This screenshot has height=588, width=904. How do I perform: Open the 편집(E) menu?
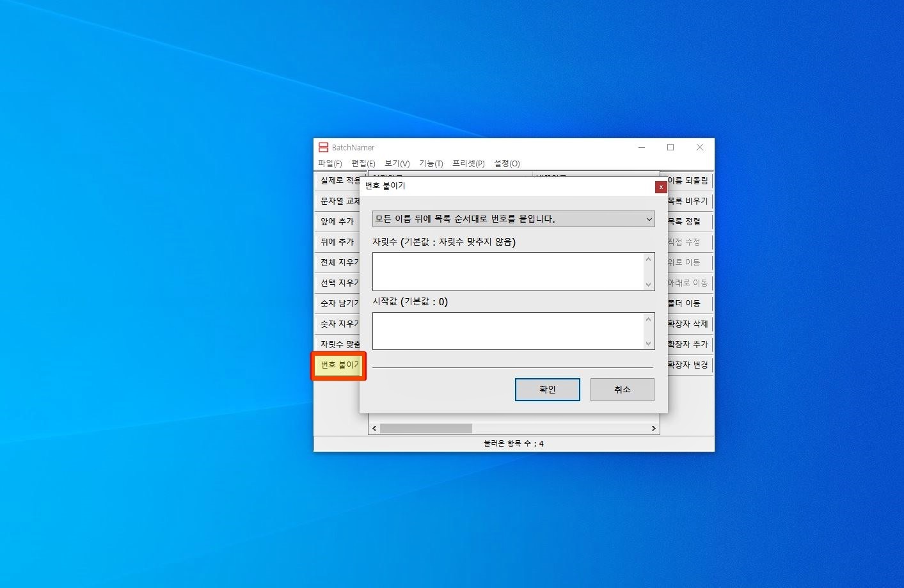[x=363, y=164]
